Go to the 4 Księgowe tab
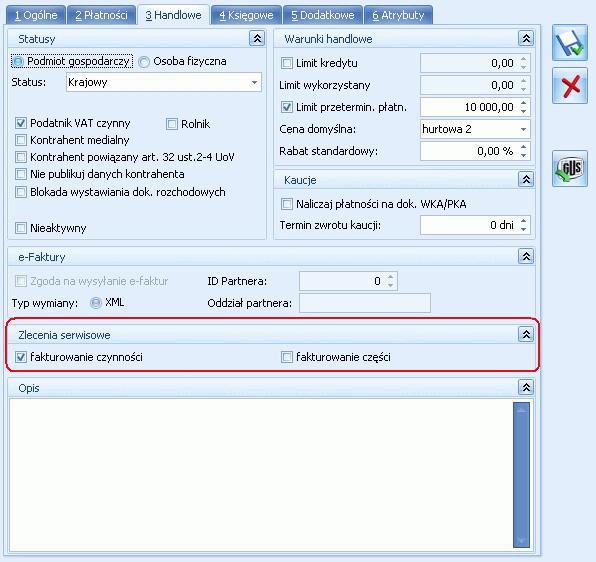Image resolution: width=596 pixels, height=562 pixels. (x=246, y=15)
